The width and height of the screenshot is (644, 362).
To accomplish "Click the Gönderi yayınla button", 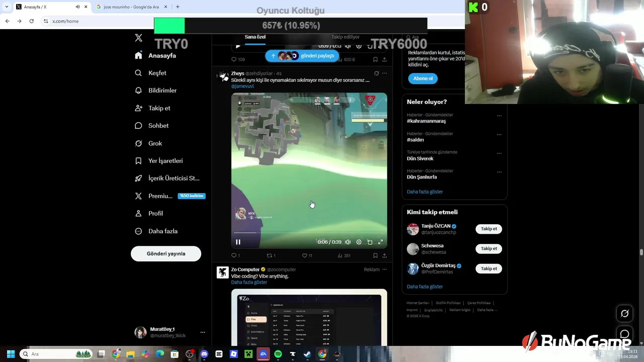I will [x=166, y=254].
